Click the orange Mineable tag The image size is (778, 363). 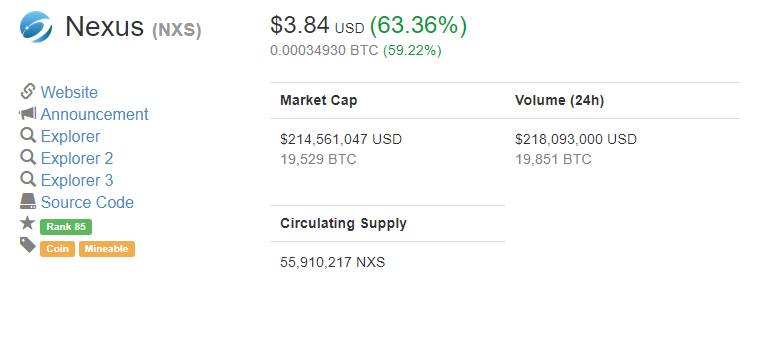tap(107, 249)
